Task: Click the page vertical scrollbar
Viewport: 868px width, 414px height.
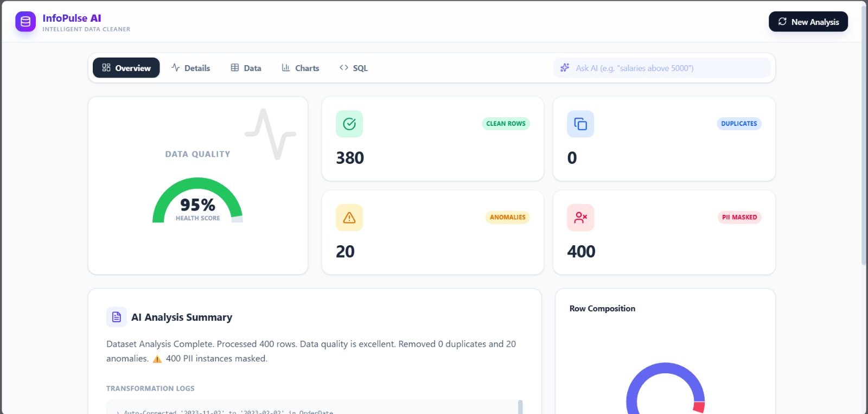Action: (864, 136)
